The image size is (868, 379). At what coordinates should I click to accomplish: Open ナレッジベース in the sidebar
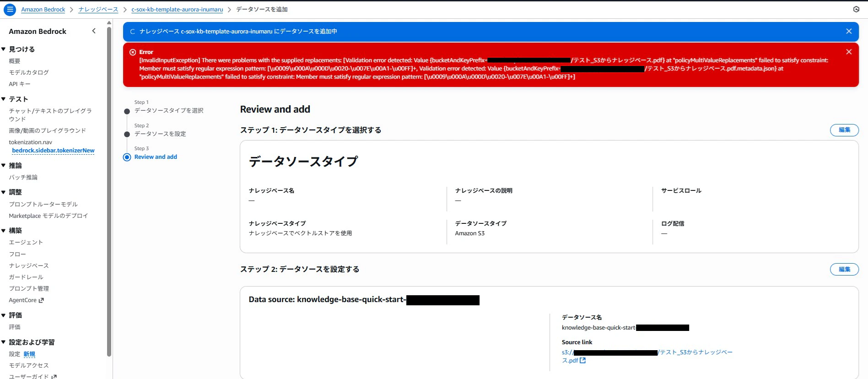coord(29,265)
